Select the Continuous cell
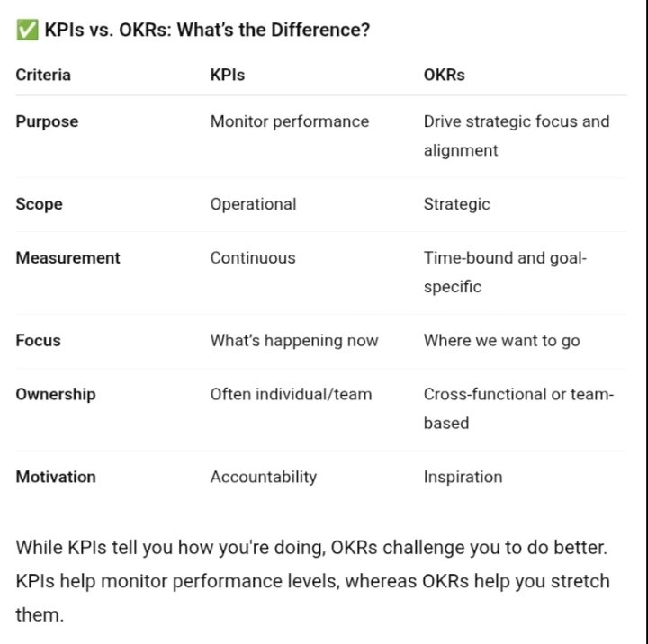 point(253,258)
